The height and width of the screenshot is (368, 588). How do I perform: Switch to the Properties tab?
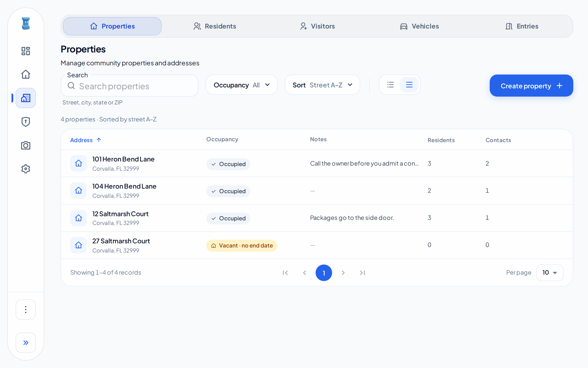pyautogui.click(x=112, y=26)
